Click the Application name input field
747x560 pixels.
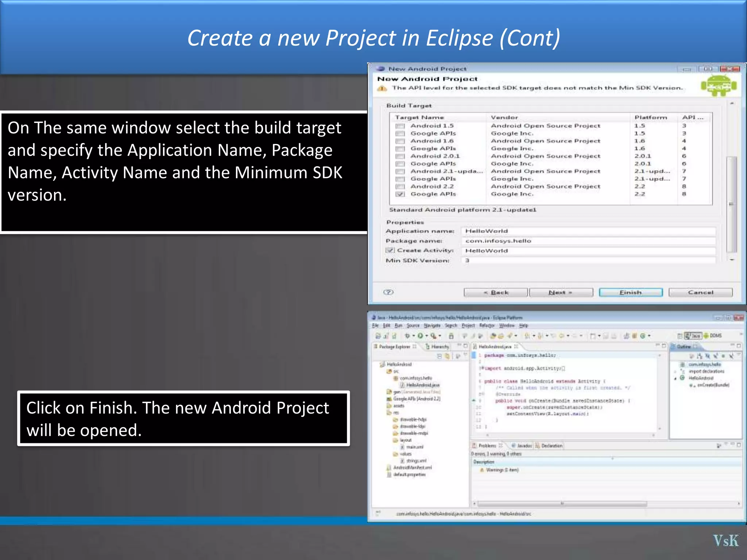pyautogui.click(x=588, y=231)
